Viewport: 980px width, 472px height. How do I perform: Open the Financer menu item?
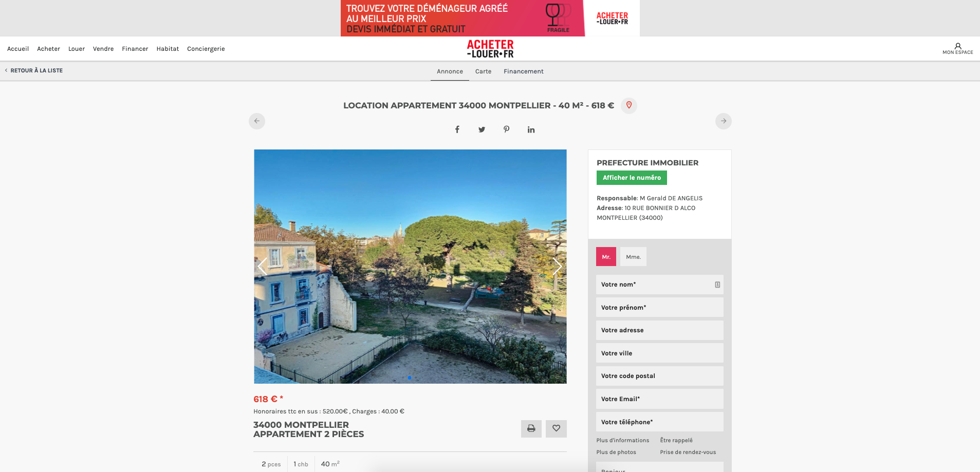[135, 49]
